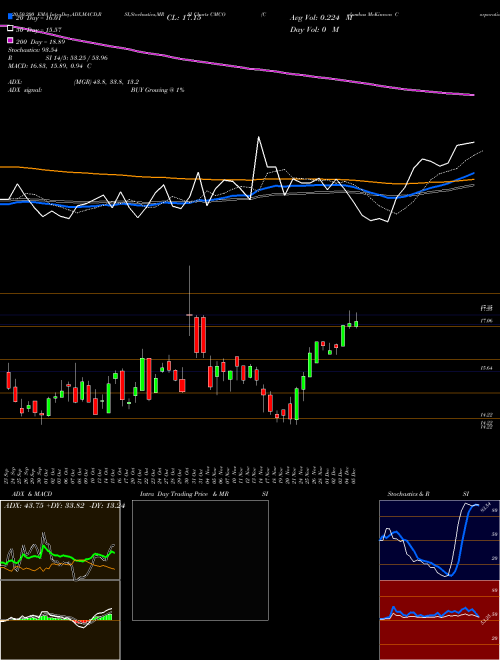This screenshot has width=500, height=660.
Task: Open the blue Stochastics chart panel
Action: [439, 540]
